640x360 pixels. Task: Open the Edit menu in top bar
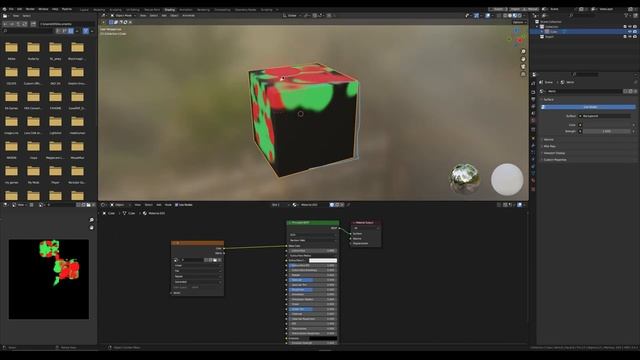[19, 9]
